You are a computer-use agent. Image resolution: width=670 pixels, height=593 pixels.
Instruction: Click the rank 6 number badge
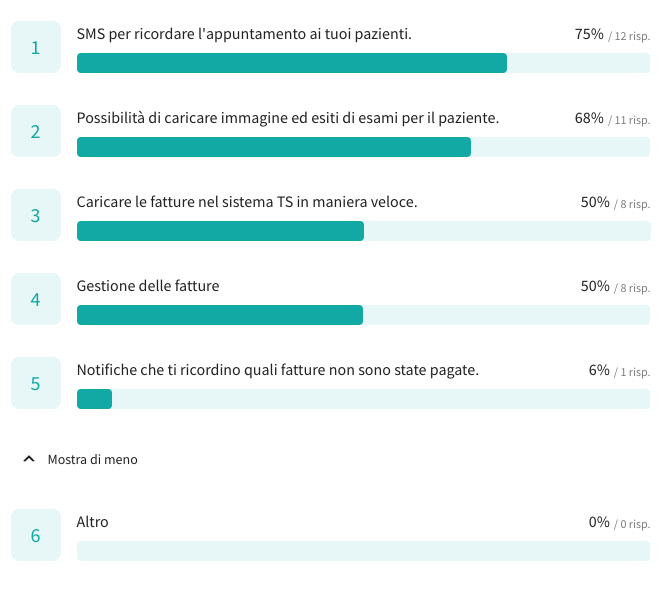point(36,535)
